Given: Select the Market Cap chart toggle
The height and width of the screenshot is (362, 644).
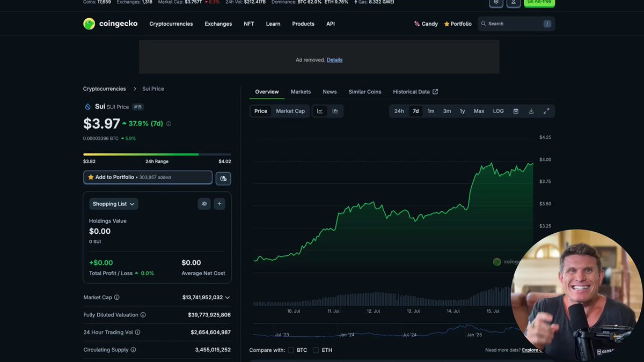Looking at the screenshot, I should [290, 111].
